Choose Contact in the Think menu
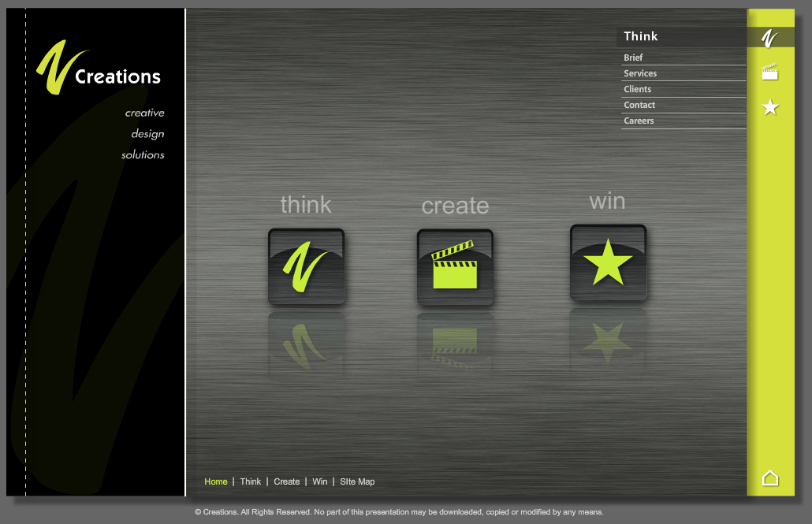This screenshot has width=812, height=524. [x=639, y=105]
